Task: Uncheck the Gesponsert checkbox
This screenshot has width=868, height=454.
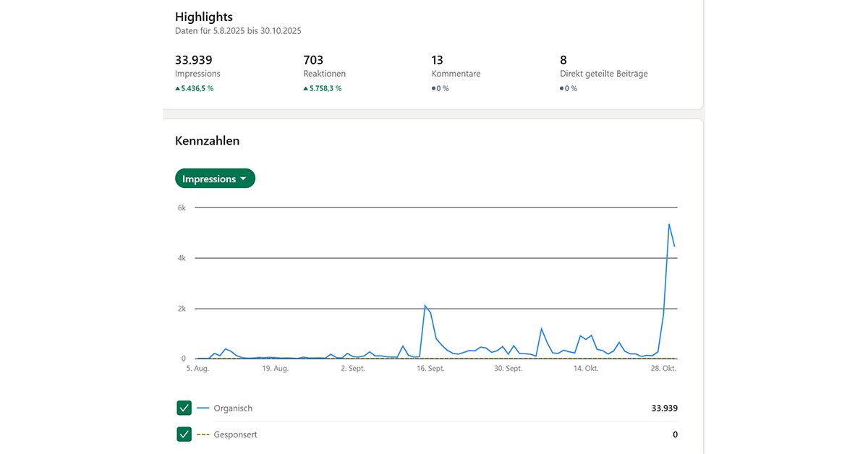Action: [184, 434]
